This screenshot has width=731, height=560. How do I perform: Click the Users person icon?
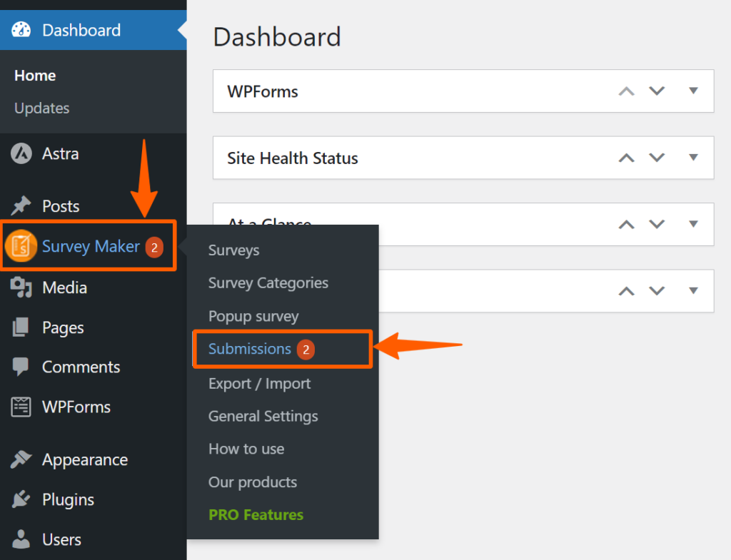point(21,539)
